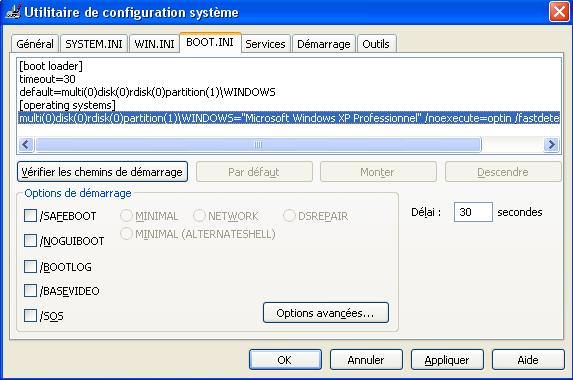The image size is (573, 380).
Task: Toggle the /SOS checkbox
Action: (30, 316)
